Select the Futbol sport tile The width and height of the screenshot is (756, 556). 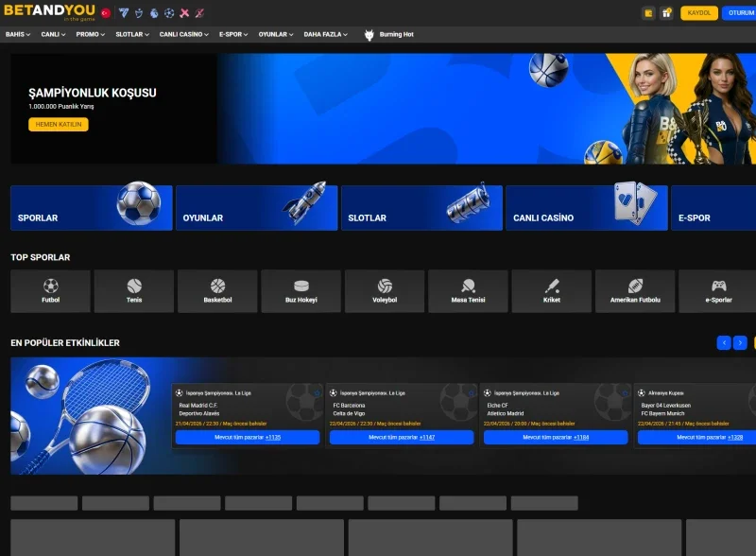(x=51, y=291)
